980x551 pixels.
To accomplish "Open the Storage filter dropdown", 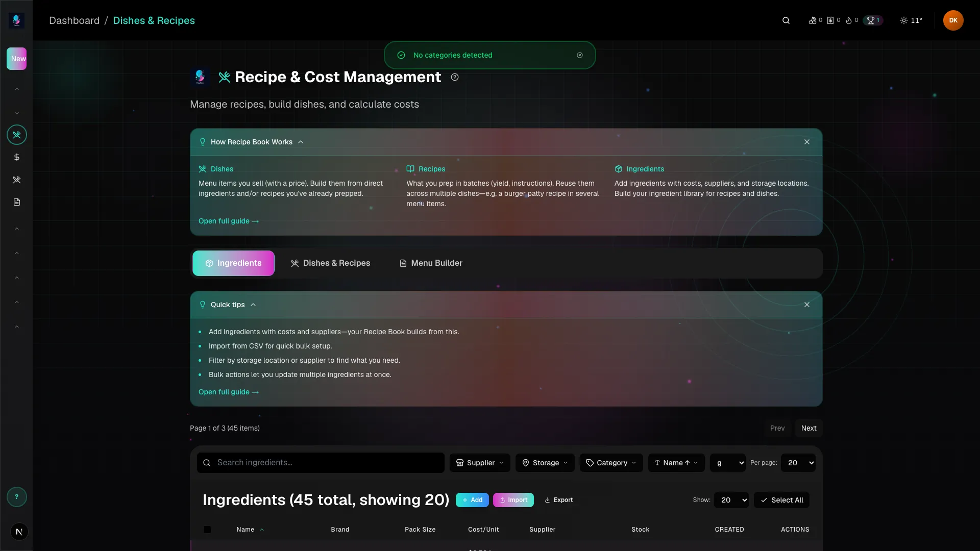I will point(545,463).
